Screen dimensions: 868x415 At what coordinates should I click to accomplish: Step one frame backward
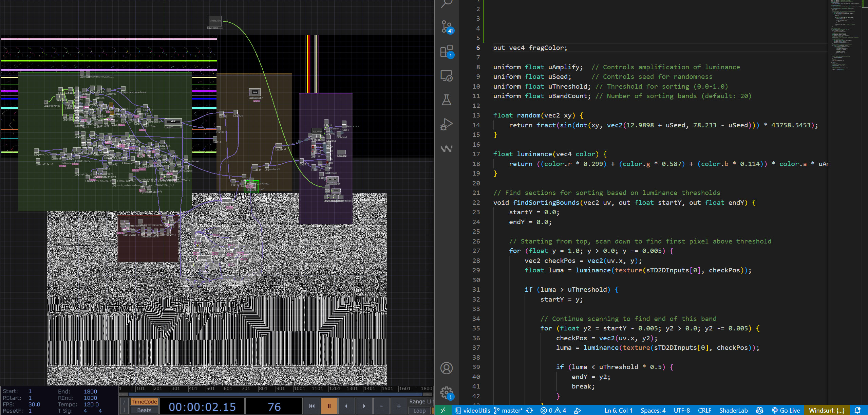point(346,406)
